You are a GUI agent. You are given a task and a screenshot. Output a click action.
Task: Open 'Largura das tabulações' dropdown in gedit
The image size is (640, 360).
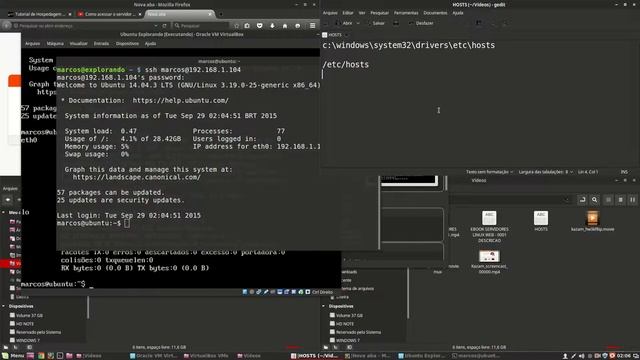(546, 172)
